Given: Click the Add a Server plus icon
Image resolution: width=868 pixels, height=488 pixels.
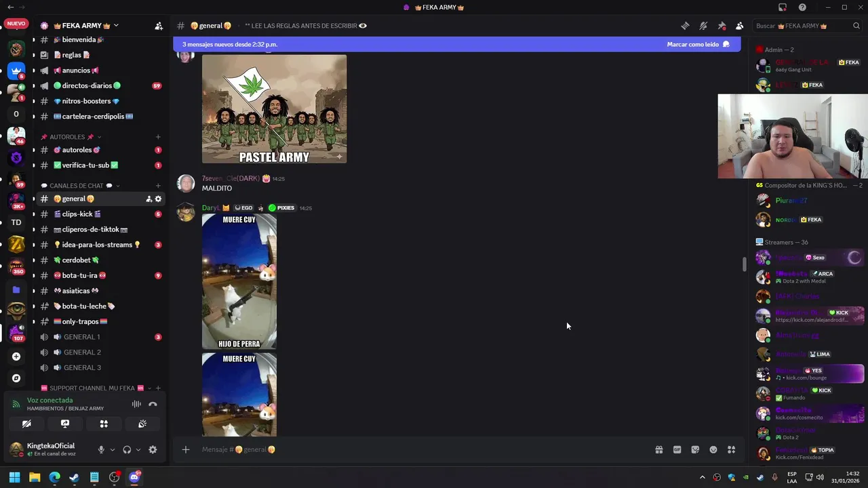Looking at the screenshot, I should pos(16,357).
